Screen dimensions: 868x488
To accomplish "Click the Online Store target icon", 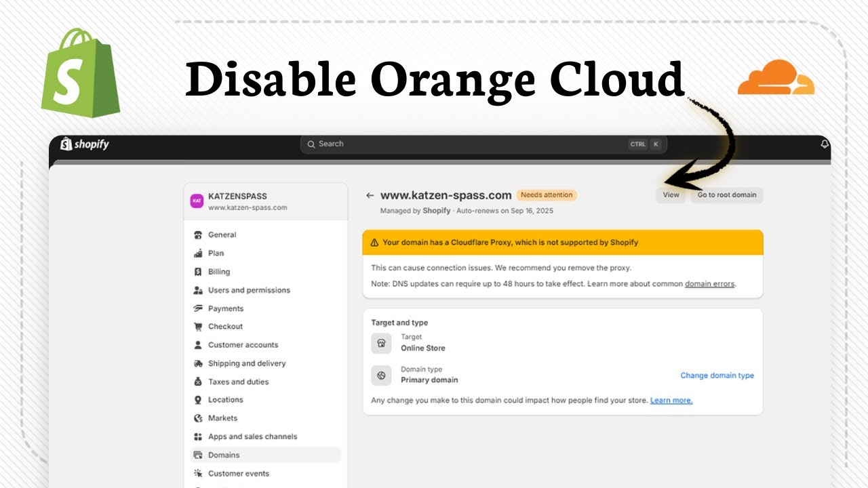I will click(381, 343).
